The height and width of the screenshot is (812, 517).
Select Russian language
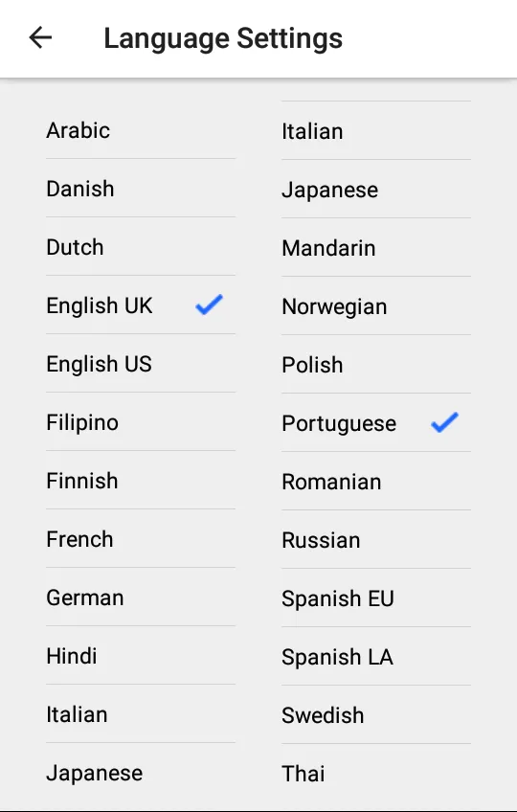pyautogui.click(x=376, y=540)
